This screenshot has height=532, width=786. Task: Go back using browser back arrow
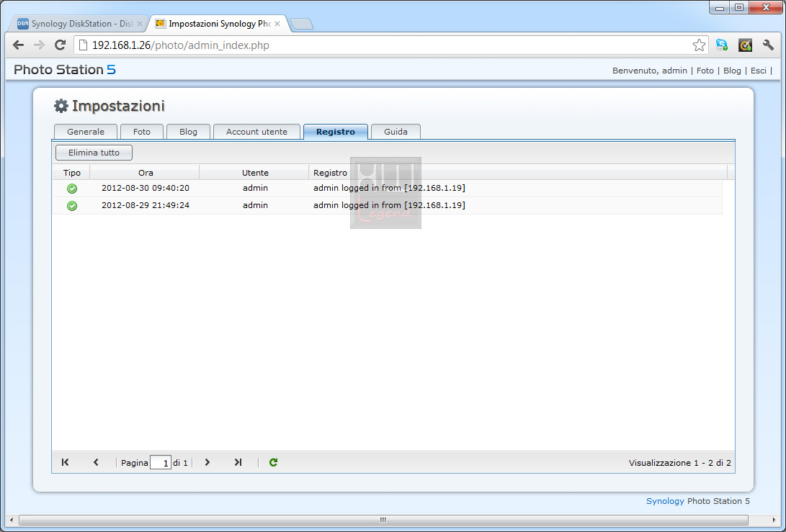click(19, 45)
